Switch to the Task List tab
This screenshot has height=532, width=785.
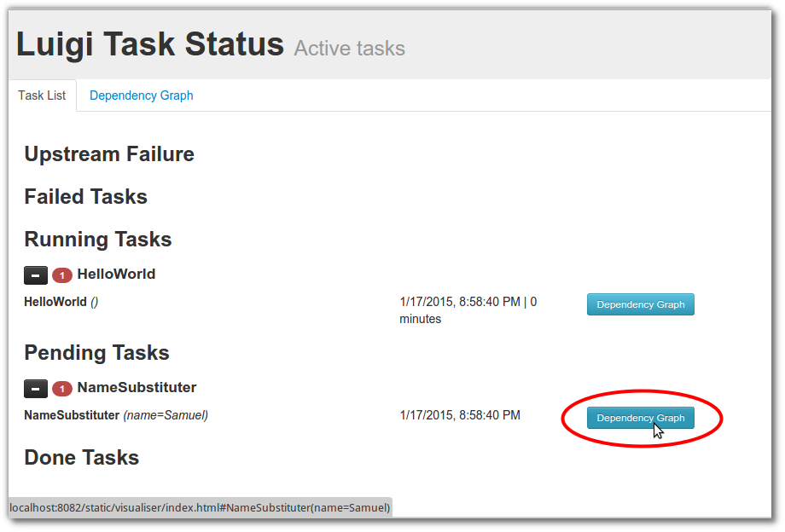(42, 95)
